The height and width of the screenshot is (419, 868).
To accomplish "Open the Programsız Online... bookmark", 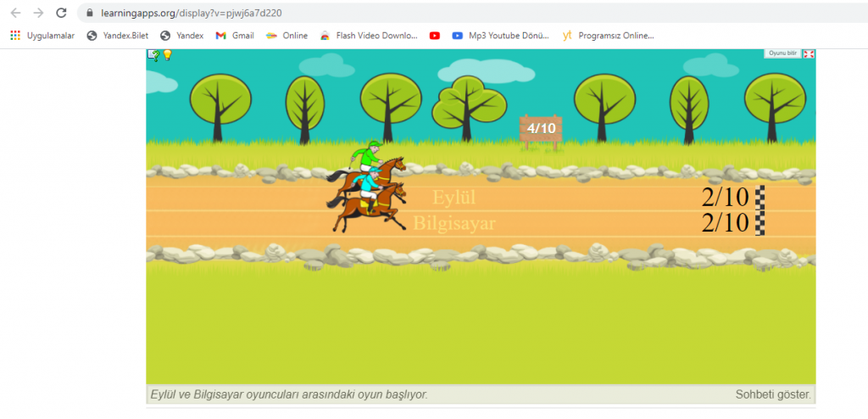I will pos(608,36).
